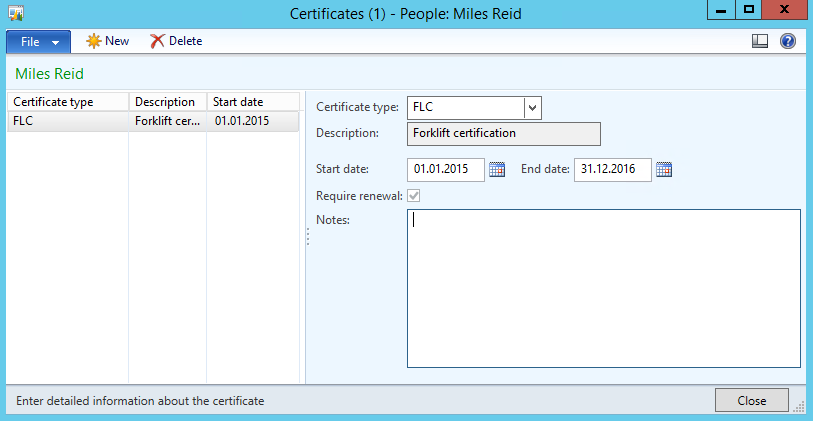Click the Delete certificate toolbar icon
813x421 pixels.
tap(157, 41)
